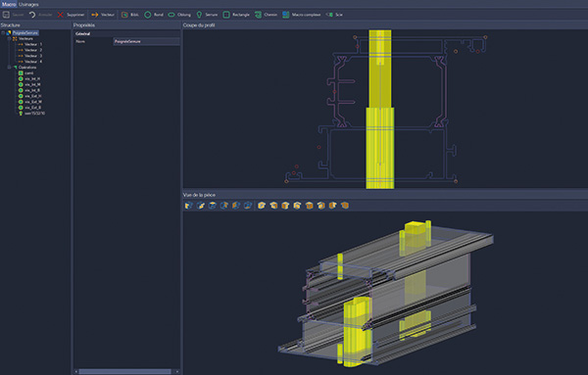Select the Scie saw tool
The image size is (588, 375).
[334, 15]
